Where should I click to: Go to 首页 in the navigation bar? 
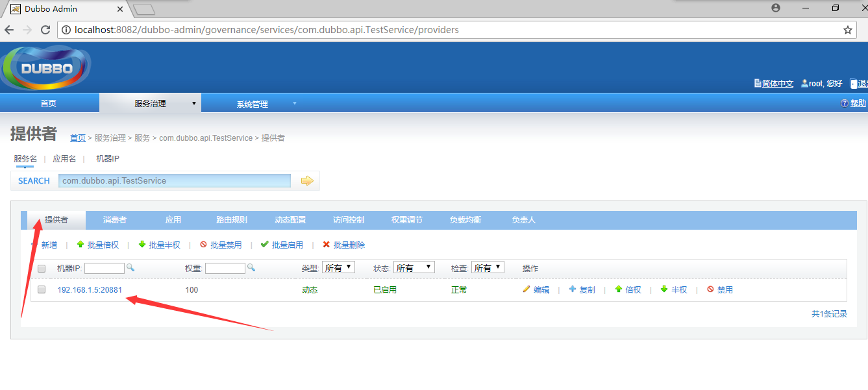tap(49, 104)
